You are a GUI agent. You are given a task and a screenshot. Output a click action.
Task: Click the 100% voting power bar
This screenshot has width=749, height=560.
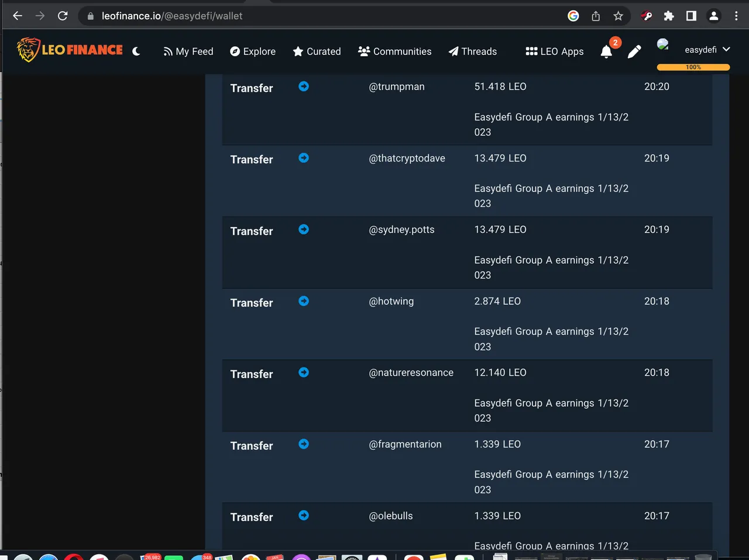point(693,67)
